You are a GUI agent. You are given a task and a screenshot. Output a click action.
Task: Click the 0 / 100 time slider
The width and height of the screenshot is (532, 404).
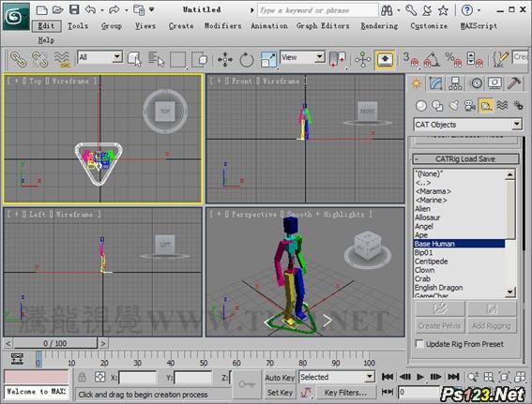click(x=55, y=343)
